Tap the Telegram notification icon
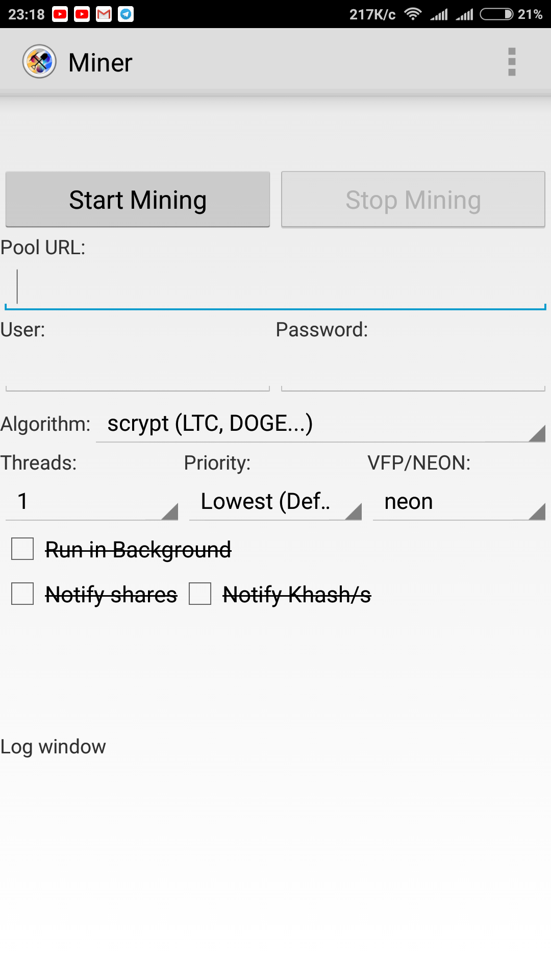551x980 pixels. [126, 14]
